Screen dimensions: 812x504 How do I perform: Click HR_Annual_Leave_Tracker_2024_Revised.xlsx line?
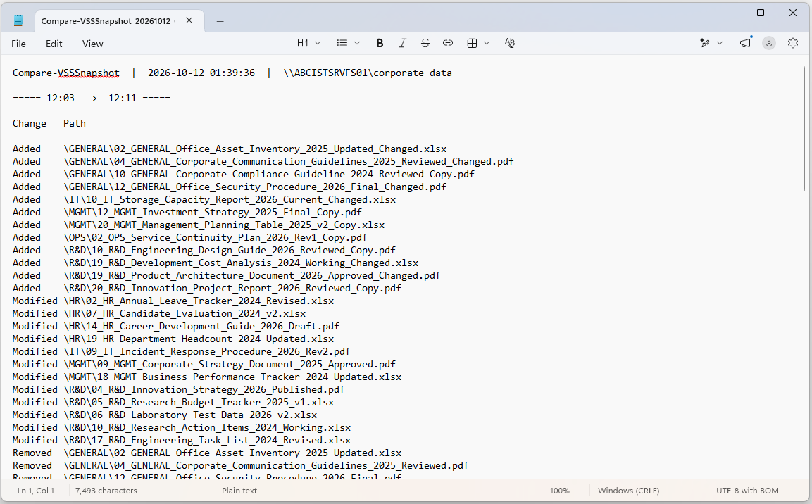[173, 301]
